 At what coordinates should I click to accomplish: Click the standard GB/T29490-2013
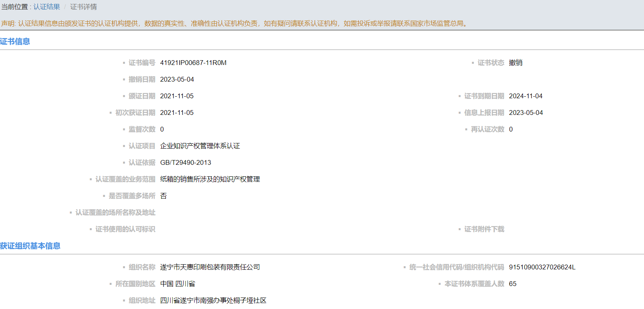[x=186, y=162]
